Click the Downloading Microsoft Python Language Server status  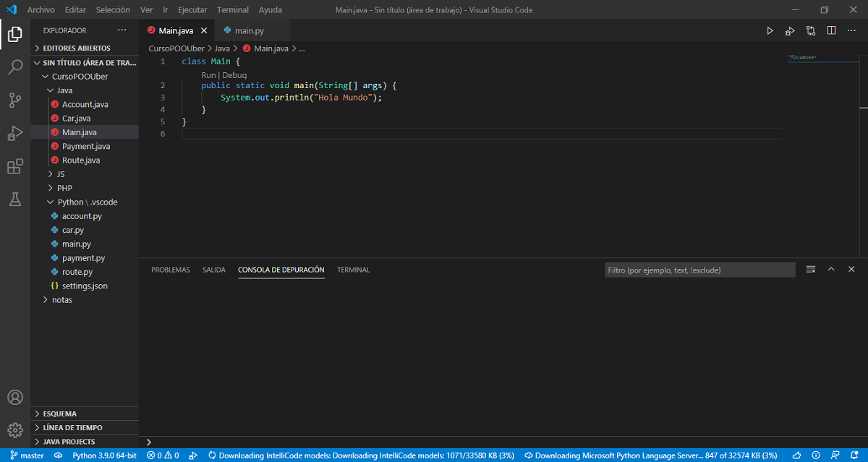coord(651,455)
